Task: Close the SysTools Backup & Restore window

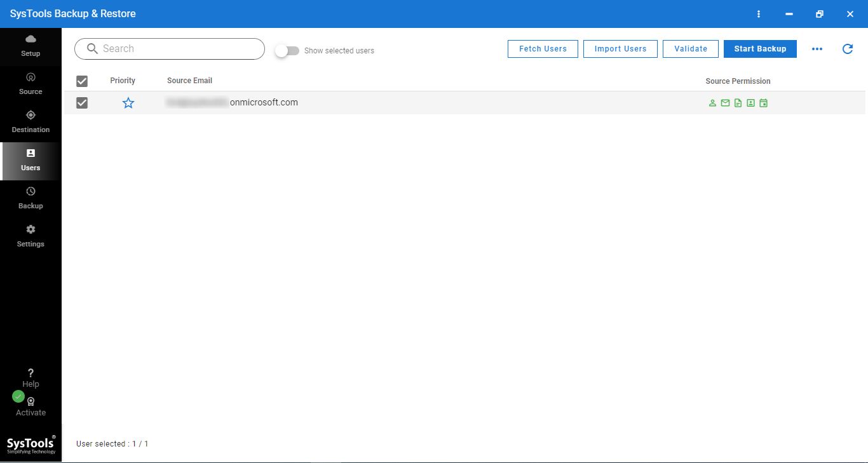Action: click(850, 14)
